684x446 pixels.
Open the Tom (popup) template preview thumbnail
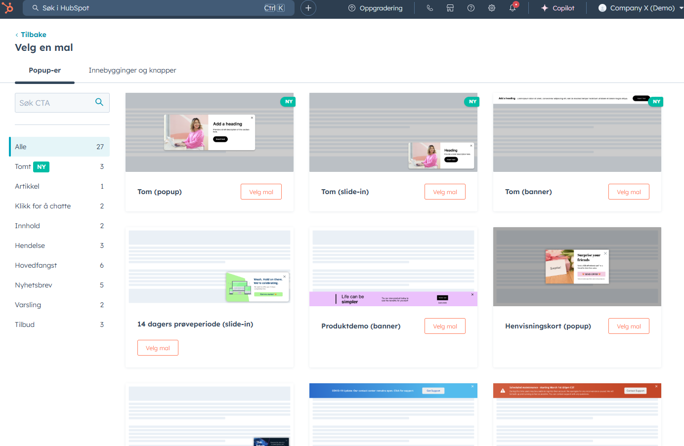click(209, 132)
